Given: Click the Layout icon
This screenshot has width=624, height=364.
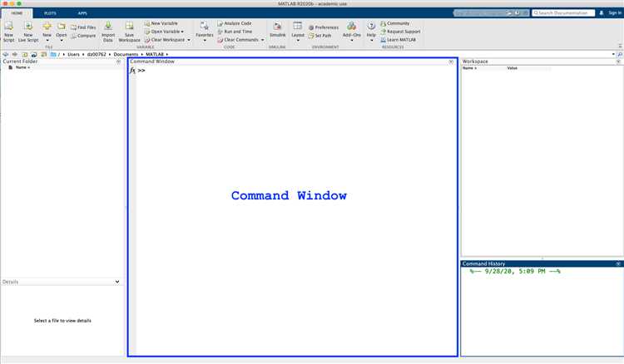Looking at the screenshot, I should pyautogui.click(x=298, y=27).
